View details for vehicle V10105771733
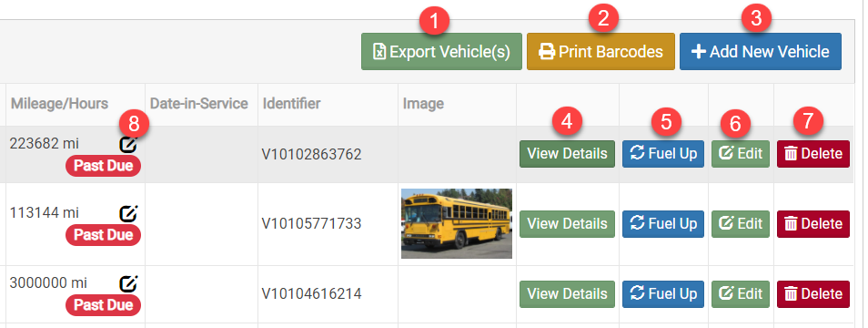The width and height of the screenshot is (868, 328). tap(567, 224)
